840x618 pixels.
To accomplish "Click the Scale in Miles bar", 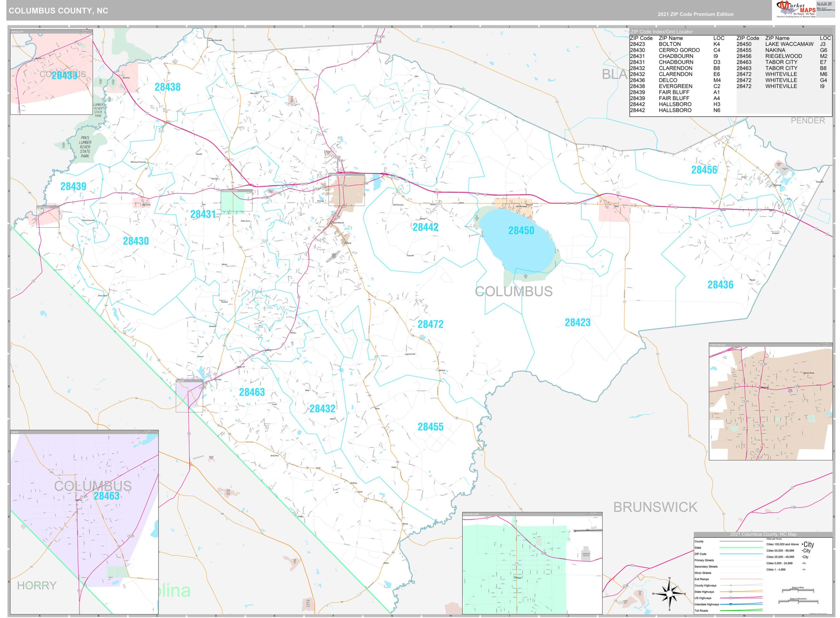I will (x=798, y=590).
